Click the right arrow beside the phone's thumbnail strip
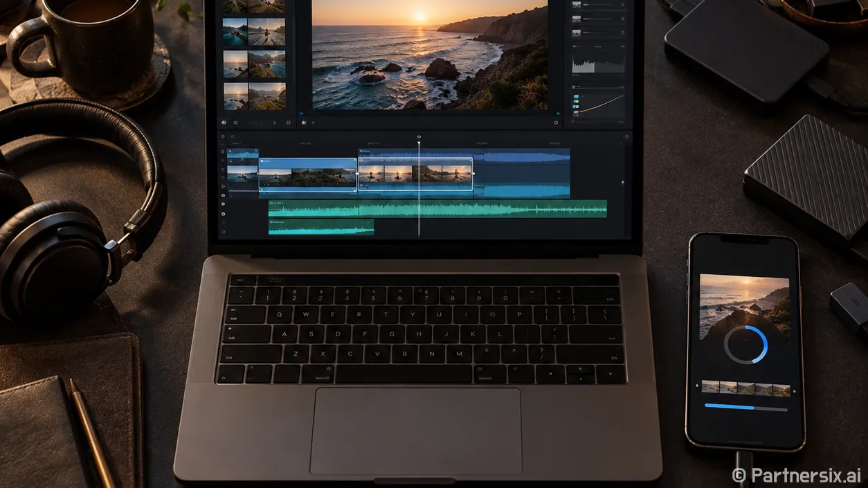Image resolution: width=868 pixels, height=488 pixels. pyautogui.click(x=794, y=391)
